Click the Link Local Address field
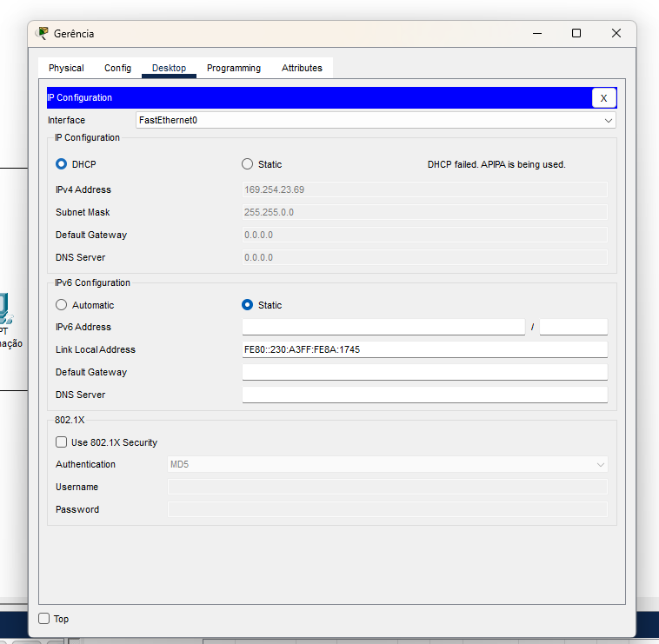The width and height of the screenshot is (659, 644). 425,349
